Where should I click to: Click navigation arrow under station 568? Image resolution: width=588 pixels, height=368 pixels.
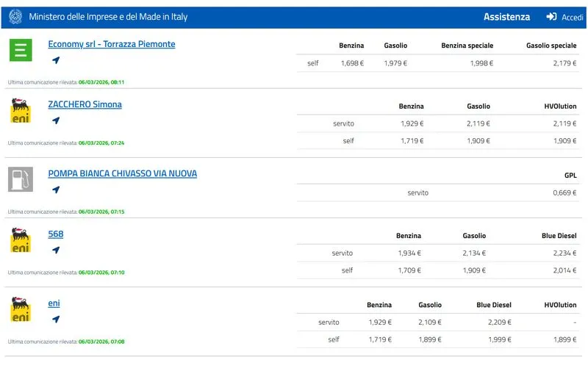coord(56,250)
